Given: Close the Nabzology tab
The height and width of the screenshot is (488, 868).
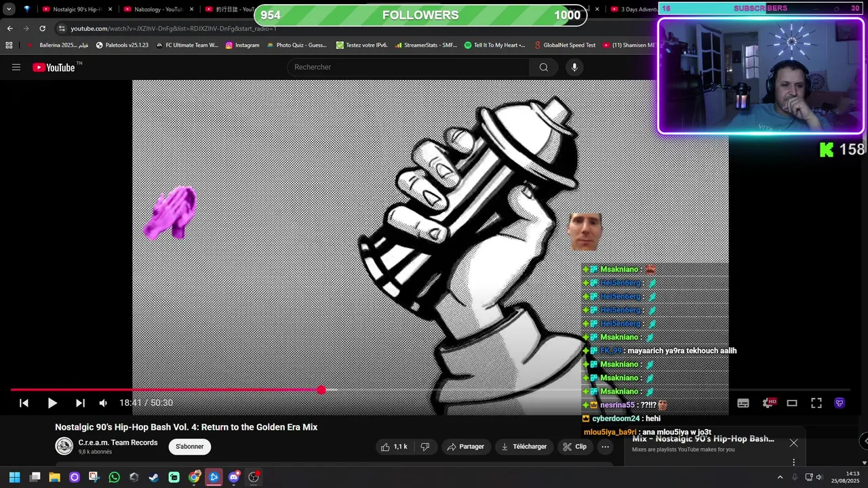Looking at the screenshot, I should pyautogui.click(x=191, y=9).
